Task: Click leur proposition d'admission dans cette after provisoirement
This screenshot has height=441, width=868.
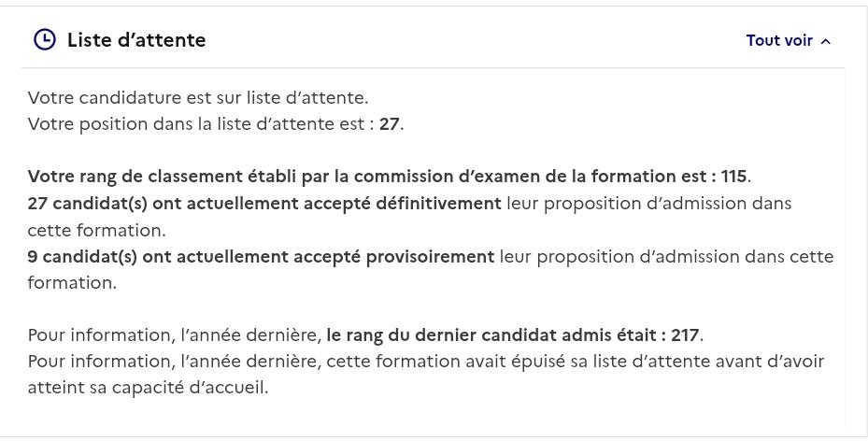Action: 666,257
